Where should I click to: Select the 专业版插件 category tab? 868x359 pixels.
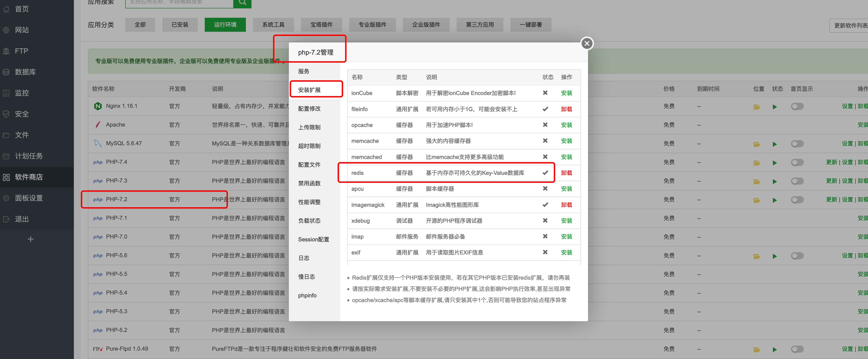(372, 25)
